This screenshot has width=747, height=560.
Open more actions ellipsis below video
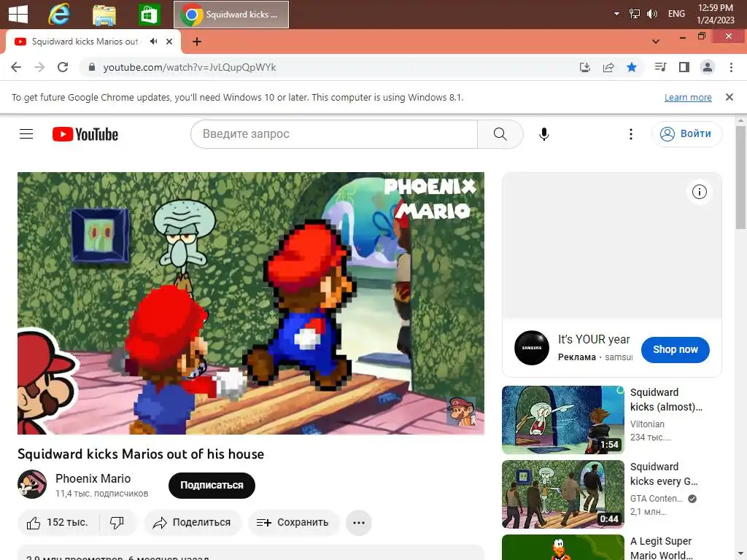tap(359, 522)
